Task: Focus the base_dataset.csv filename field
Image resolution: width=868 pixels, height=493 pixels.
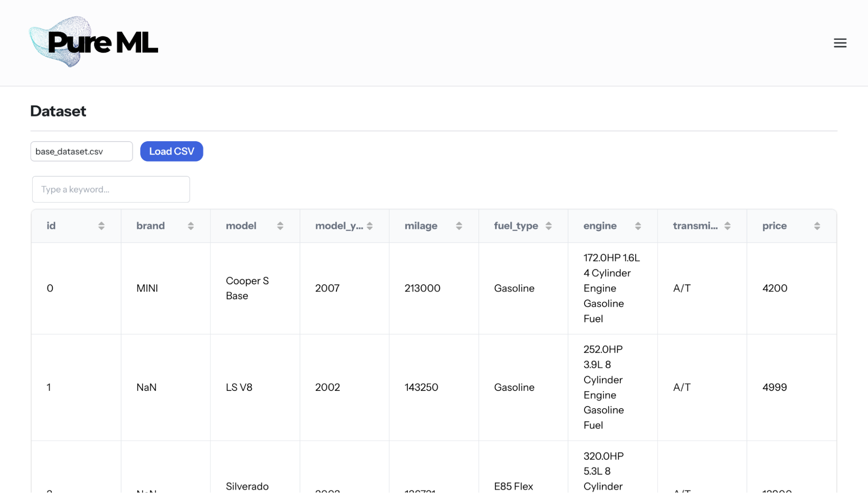Action: (82, 151)
